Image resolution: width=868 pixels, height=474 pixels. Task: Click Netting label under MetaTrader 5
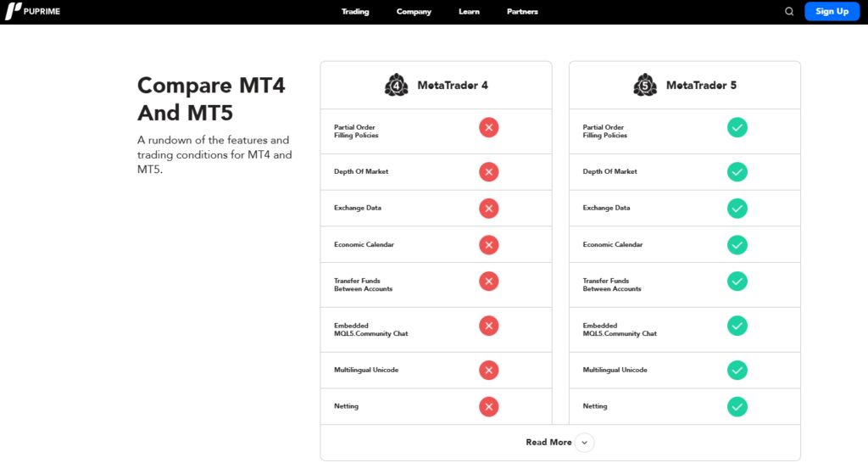pyautogui.click(x=594, y=406)
